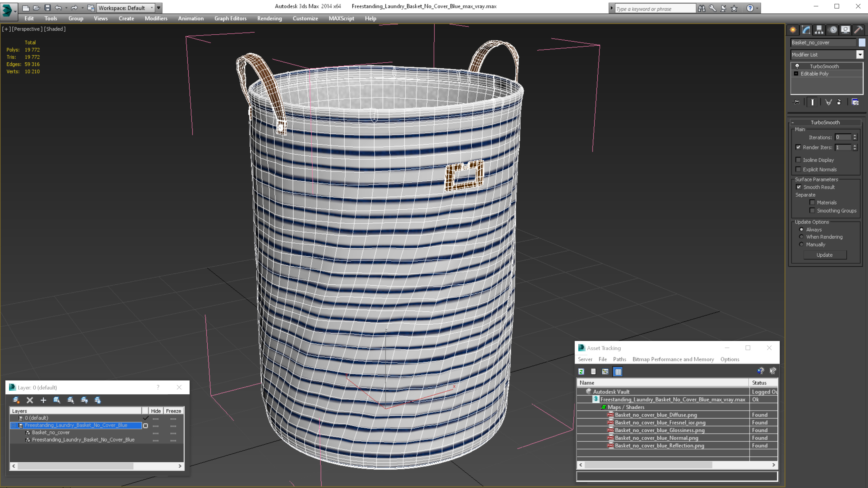Toggle the Smooth Result checkbox

tap(799, 187)
